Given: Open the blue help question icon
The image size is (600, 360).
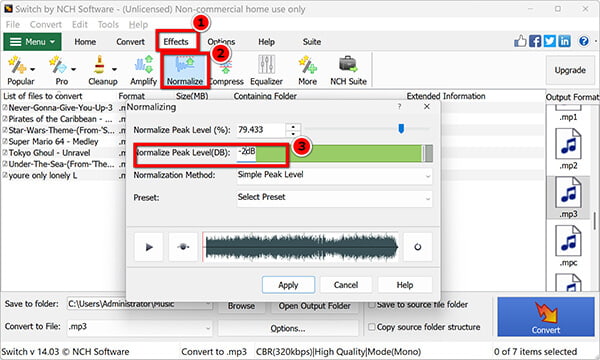Looking at the screenshot, I should (x=584, y=41).
